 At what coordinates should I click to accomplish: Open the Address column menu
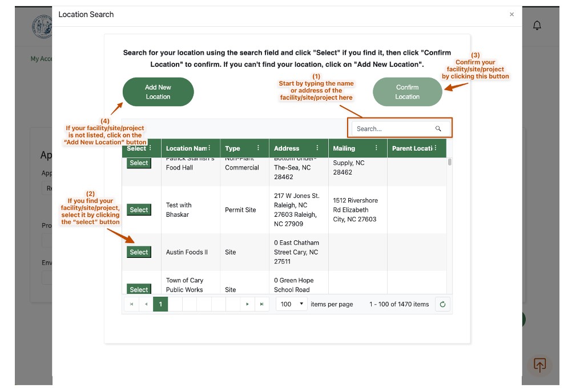point(317,148)
